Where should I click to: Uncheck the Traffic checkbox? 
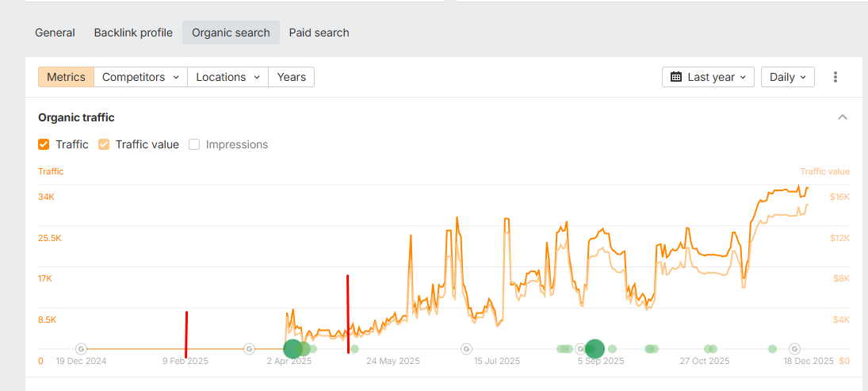[x=44, y=144]
